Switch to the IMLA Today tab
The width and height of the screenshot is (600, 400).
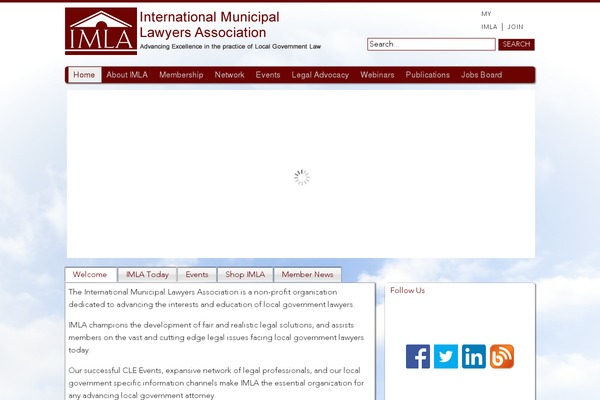click(147, 274)
